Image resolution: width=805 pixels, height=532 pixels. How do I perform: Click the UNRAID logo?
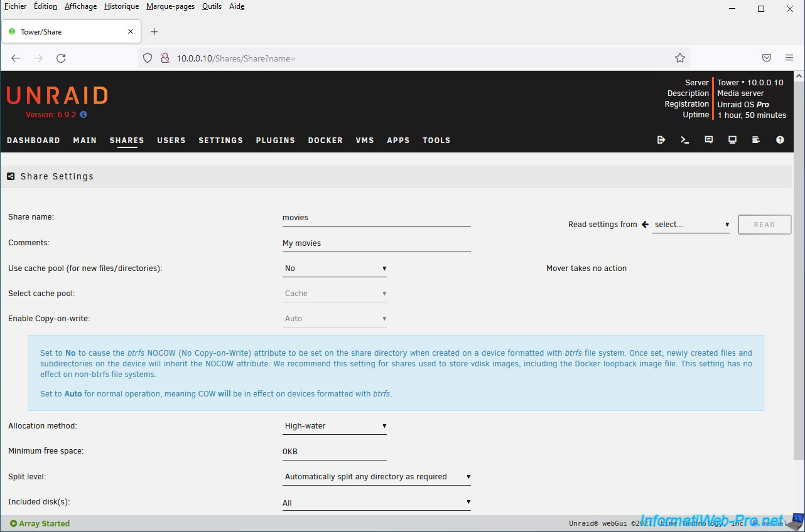57,95
